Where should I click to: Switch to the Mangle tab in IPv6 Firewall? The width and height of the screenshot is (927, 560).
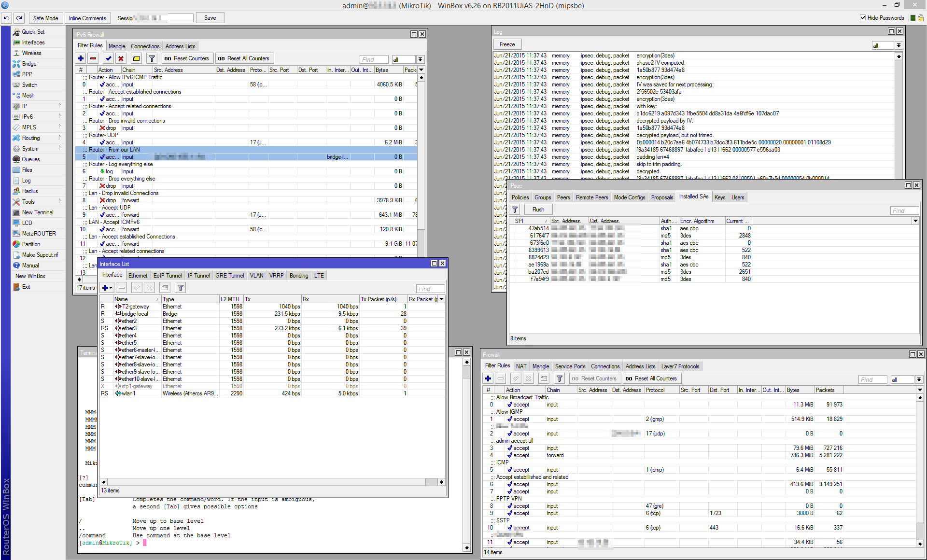pos(117,46)
